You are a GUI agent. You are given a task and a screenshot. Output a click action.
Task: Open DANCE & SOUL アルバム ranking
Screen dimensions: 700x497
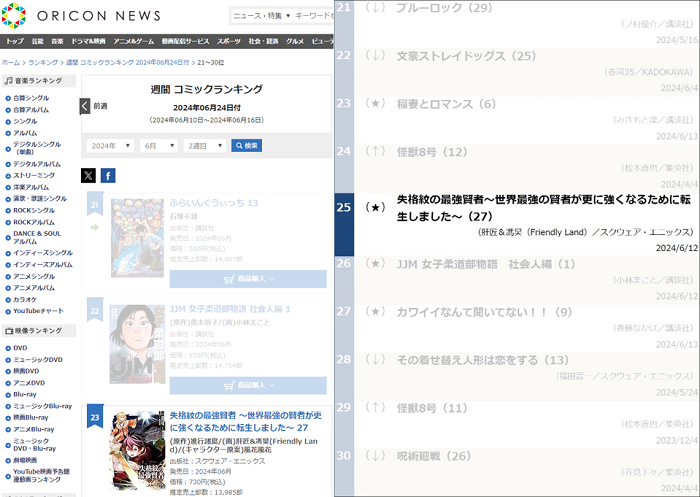point(37,237)
